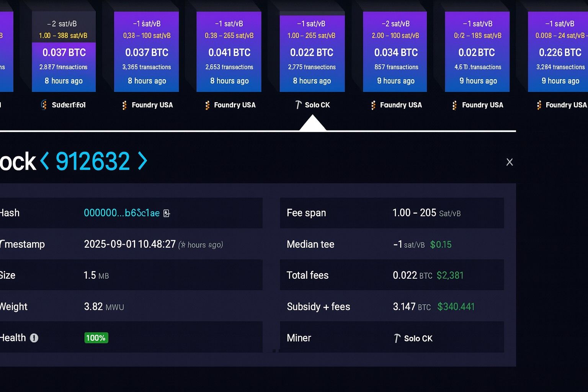The height and width of the screenshot is (392, 588).
Task: Click the pickaxe icon in the Miner row
Action: coord(397,338)
